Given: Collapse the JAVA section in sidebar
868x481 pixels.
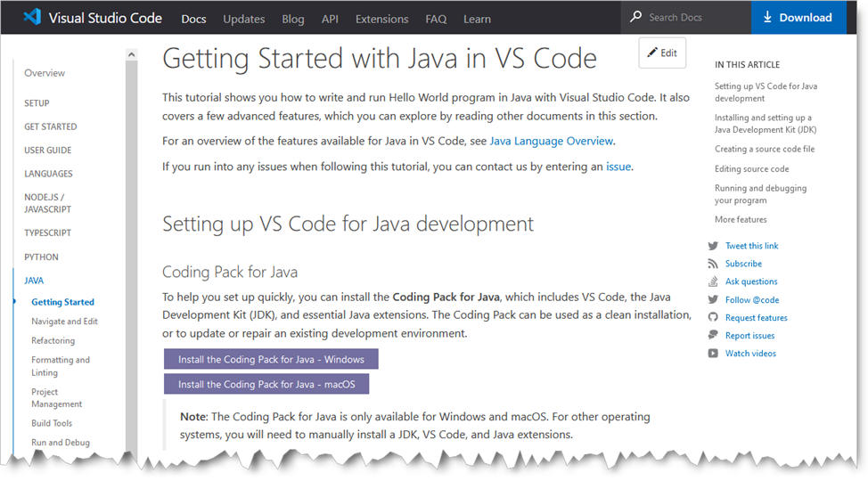Looking at the screenshot, I should tap(34, 281).
